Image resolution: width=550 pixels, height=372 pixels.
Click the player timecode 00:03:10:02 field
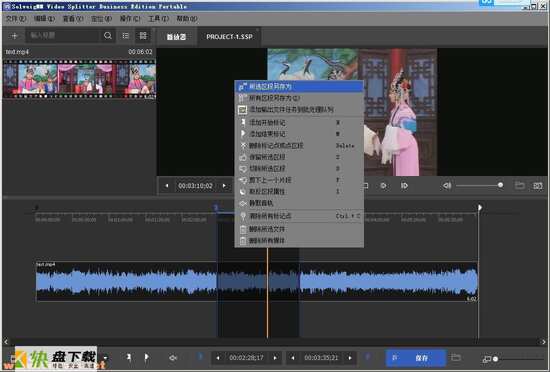click(x=195, y=185)
